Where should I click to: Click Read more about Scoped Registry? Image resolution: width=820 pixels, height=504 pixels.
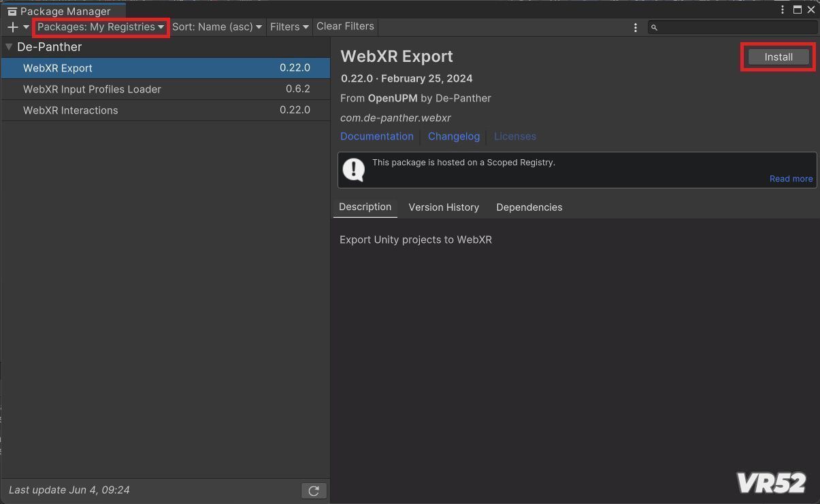[x=791, y=179]
